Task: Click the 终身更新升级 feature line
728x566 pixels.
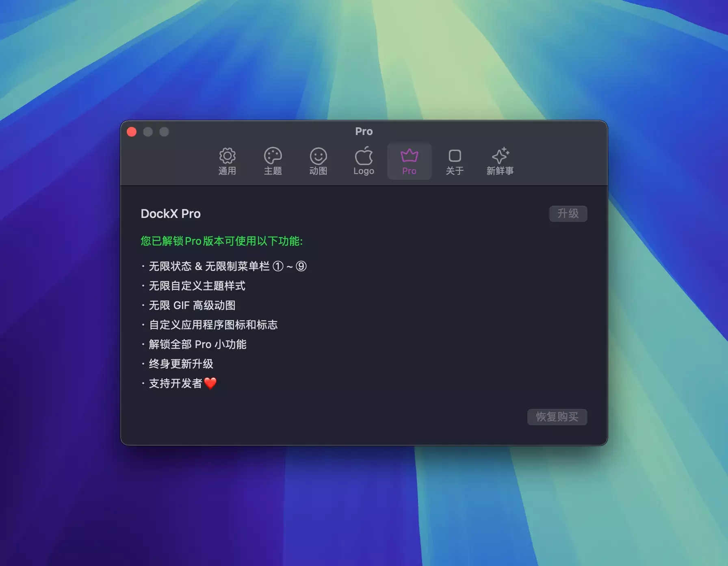Action: (177, 364)
